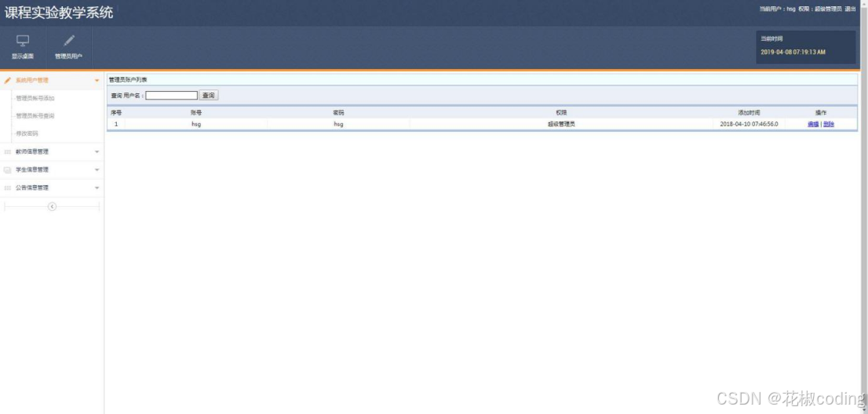Viewport: 868px width, 414px height.
Task: Click 编辑 link for user hsg
Action: coord(812,125)
